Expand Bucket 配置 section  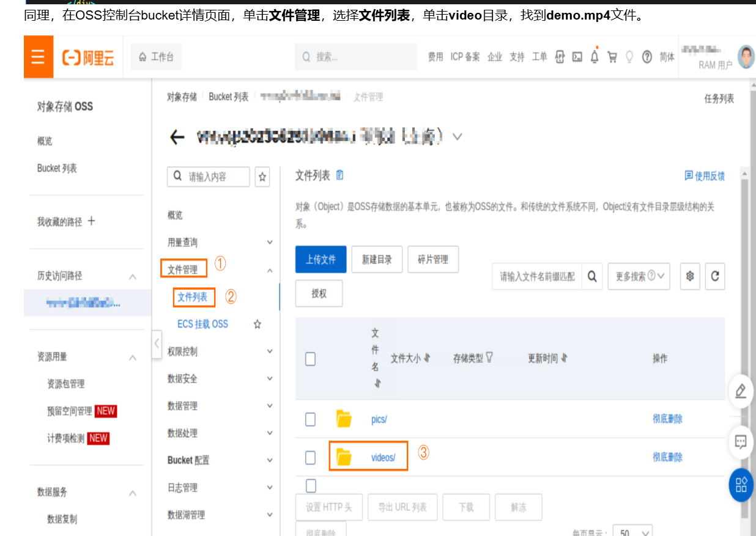coord(270,460)
